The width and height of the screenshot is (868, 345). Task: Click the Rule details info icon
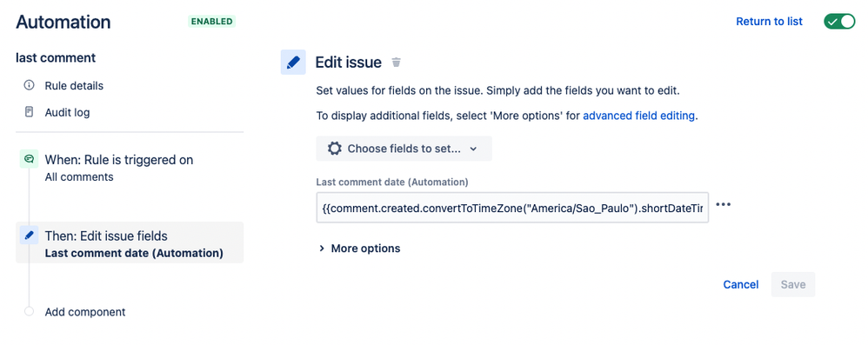click(30, 86)
